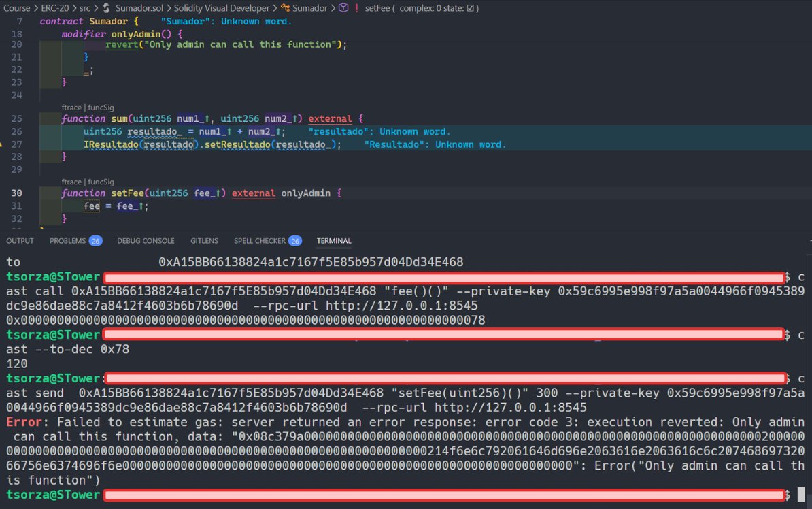The height and width of the screenshot is (509, 812).
Task: Click the Sumador contract symbol icon
Action: pos(286,7)
